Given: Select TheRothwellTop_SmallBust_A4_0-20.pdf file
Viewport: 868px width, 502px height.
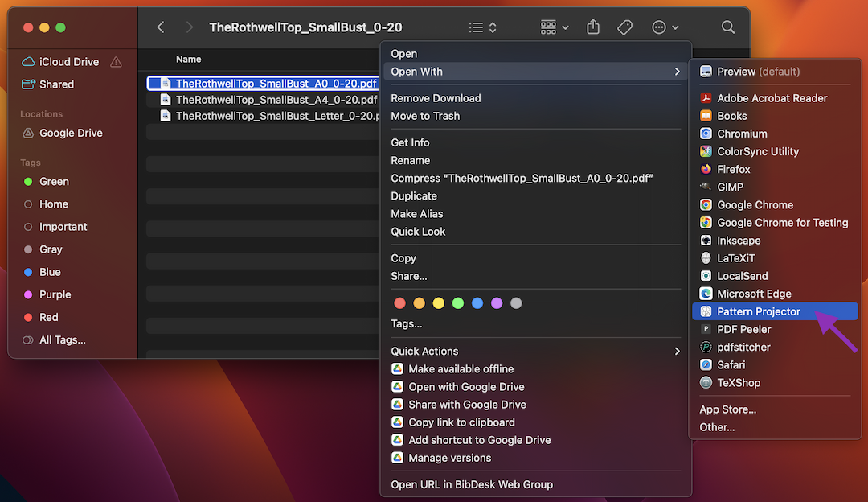Looking at the screenshot, I should (276, 100).
